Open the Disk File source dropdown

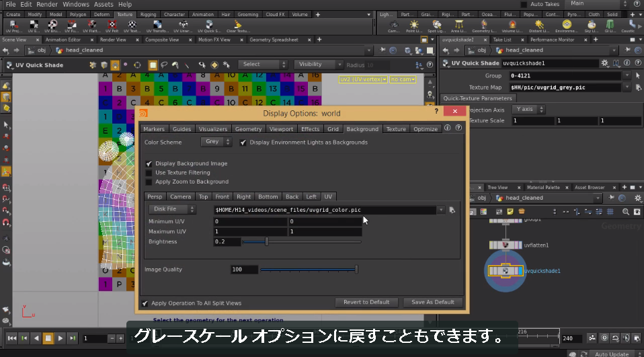click(x=172, y=209)
